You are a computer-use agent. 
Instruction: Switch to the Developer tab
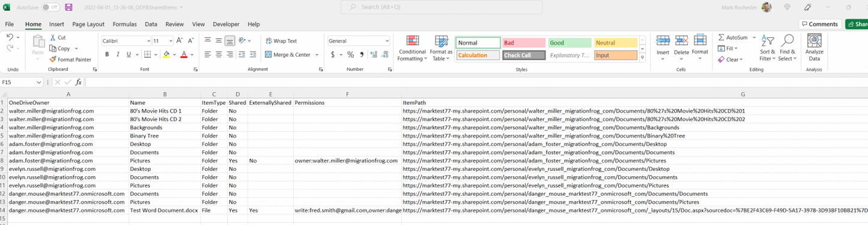pos(226,24)
